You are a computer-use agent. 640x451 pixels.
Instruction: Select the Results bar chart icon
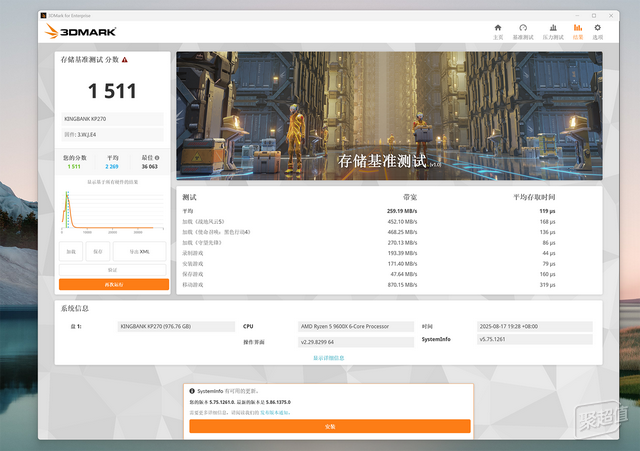pyautogui.click(x=578, y=28)
